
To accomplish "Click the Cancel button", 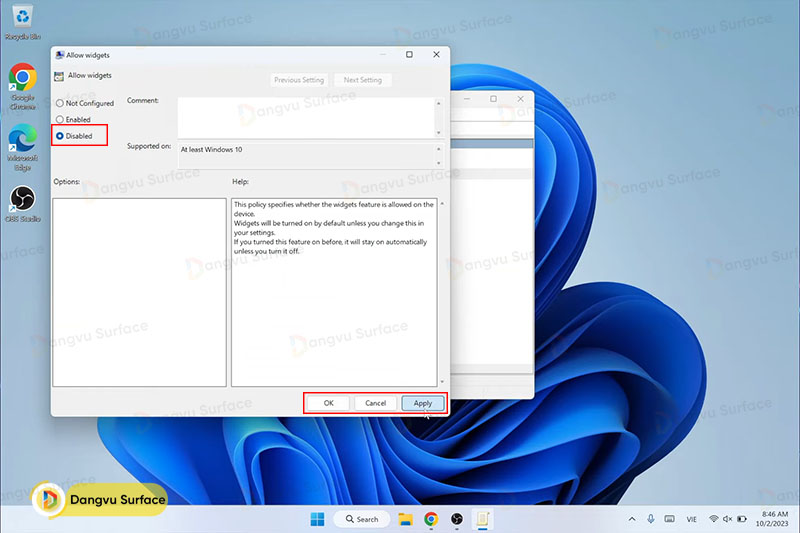I will [375, 403].
